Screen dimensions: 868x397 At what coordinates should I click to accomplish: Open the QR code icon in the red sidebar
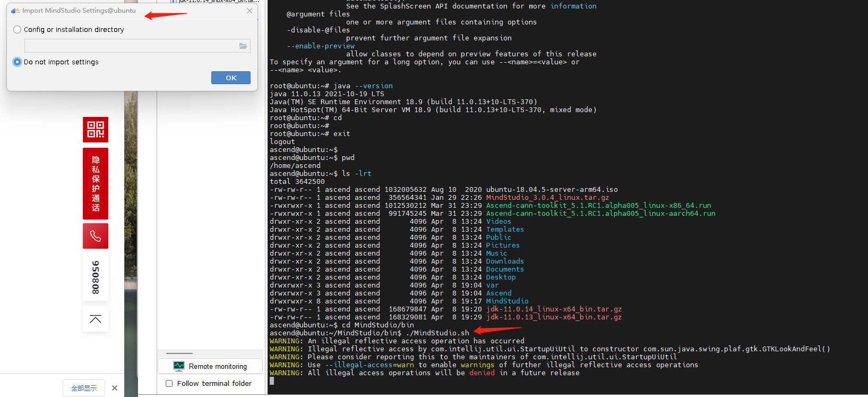[x=96, y=130]
